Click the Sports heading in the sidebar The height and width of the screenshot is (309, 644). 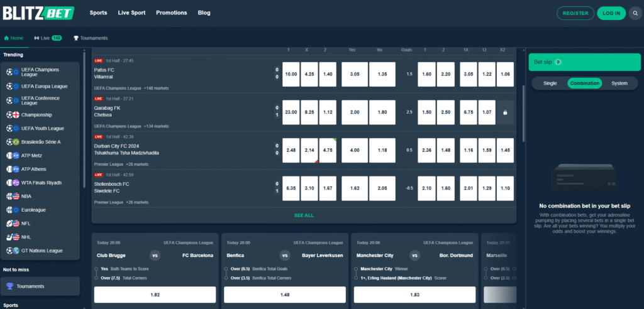[x=11, y=305]
